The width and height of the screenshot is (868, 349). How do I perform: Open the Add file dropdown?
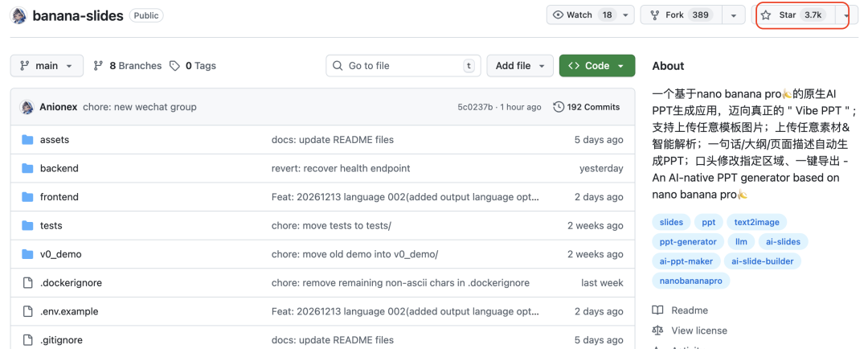pos(520,65)
